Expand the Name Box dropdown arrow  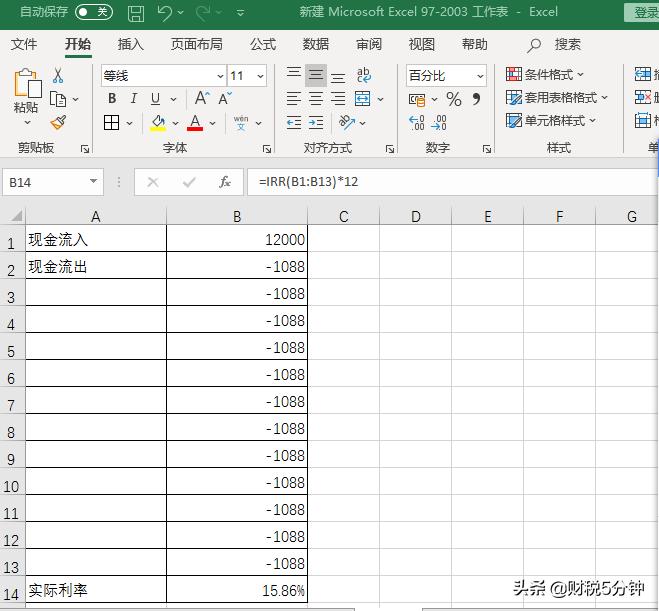[94, 182]
